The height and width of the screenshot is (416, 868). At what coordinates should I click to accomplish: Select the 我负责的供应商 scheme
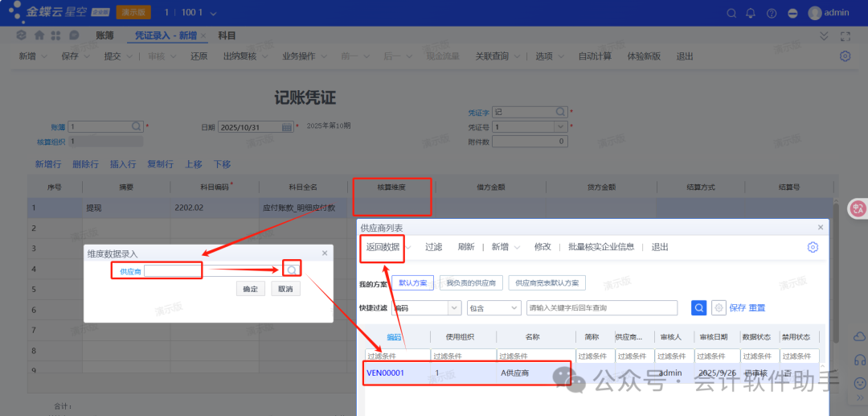[472, 283]
